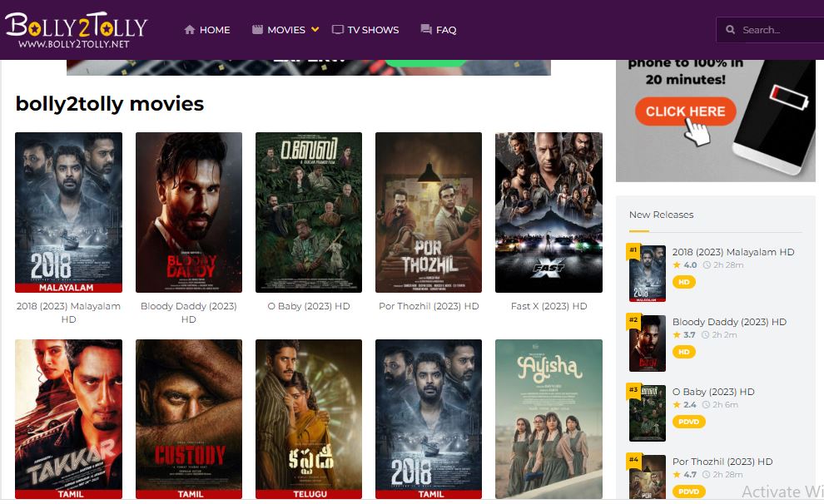
Task: Click the CLICK HERE ad button
Action: (x=685, y=111)
